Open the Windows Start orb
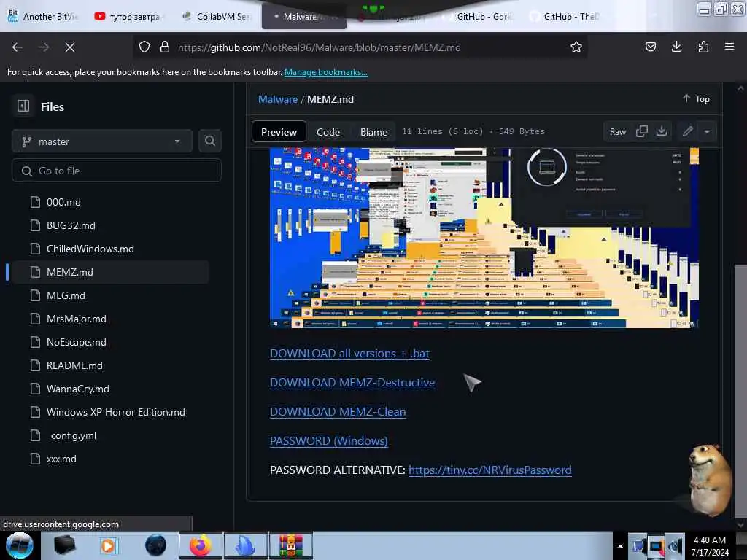 point(20,545)
